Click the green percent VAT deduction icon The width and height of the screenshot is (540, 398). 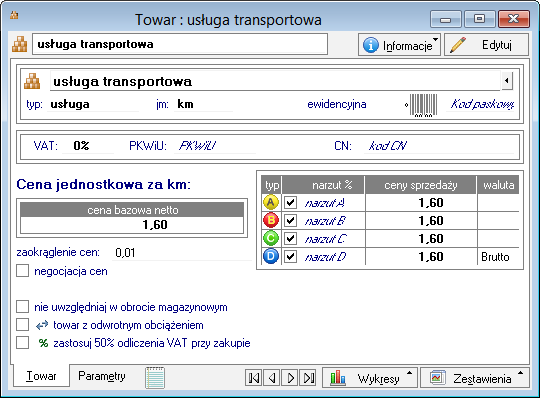pyautogui.click(x=43, y=343)
